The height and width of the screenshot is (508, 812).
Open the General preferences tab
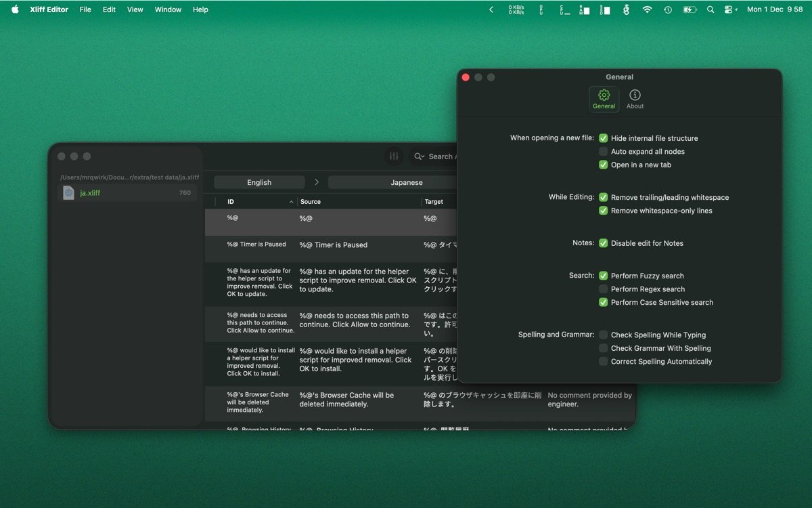click(604, 99)
